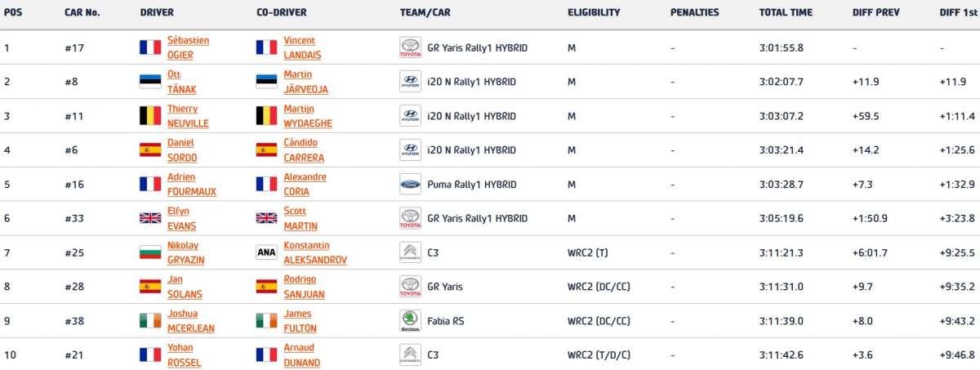Click the Belgian flag beside Thierry Neuville
The image size is (980, 370).
150,116
